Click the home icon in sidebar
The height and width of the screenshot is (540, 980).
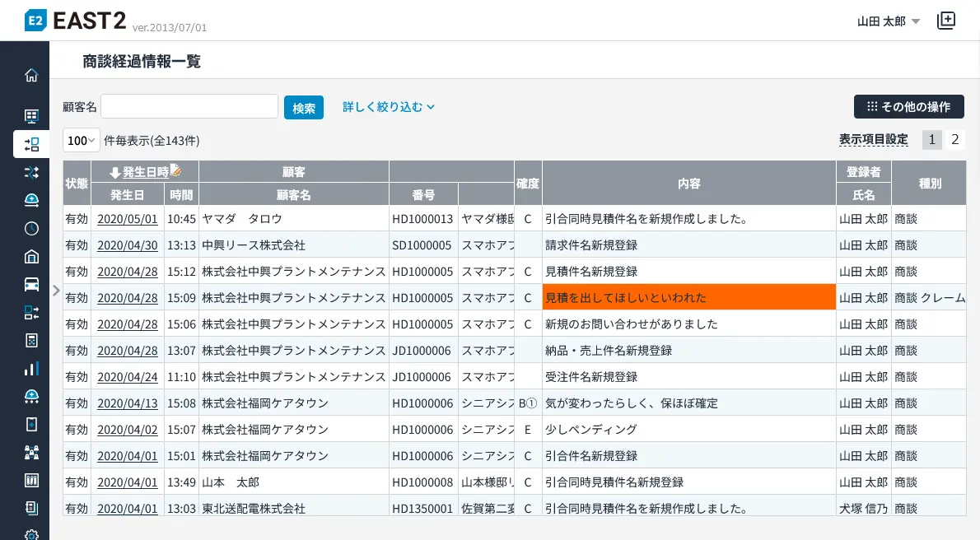[31, 76]
